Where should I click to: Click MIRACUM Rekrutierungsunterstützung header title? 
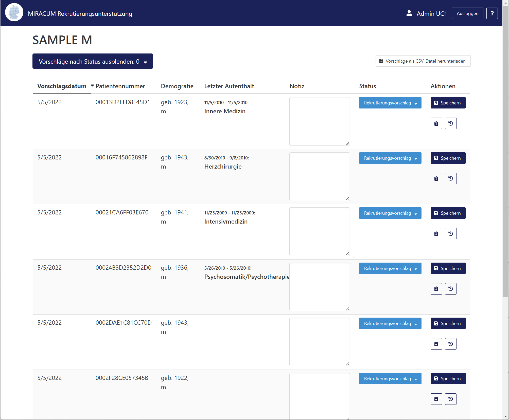tap(80, 13)
